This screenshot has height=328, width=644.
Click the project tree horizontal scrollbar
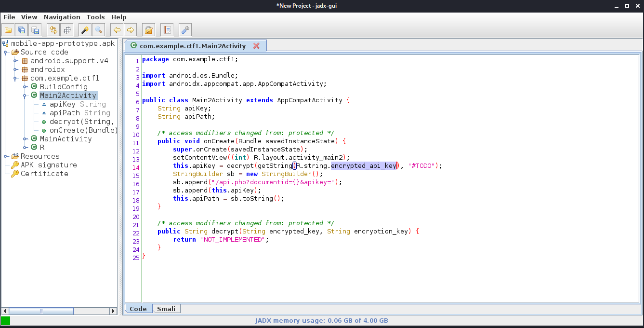pos(41,311)
